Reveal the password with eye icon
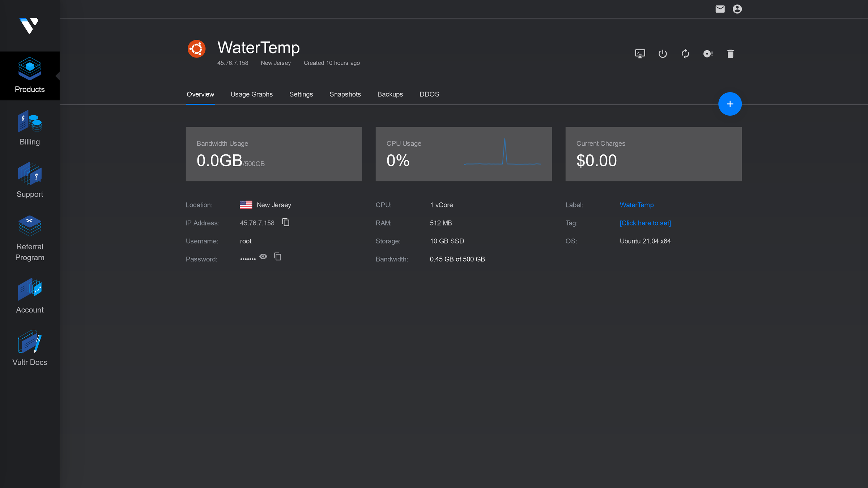This screenshot has height=488, width=868. pos(263,257)
